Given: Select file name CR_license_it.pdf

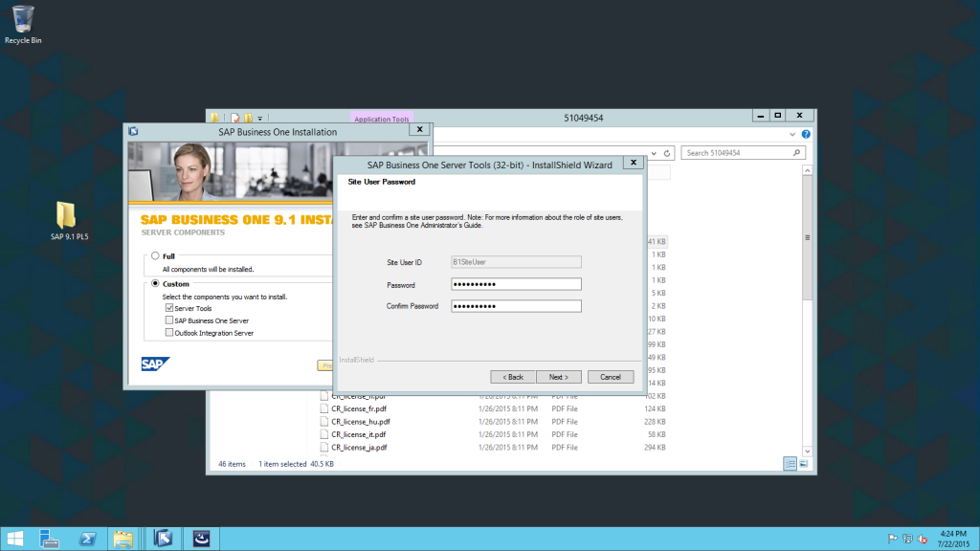Looking at the screenshot, I should (358, 434).
